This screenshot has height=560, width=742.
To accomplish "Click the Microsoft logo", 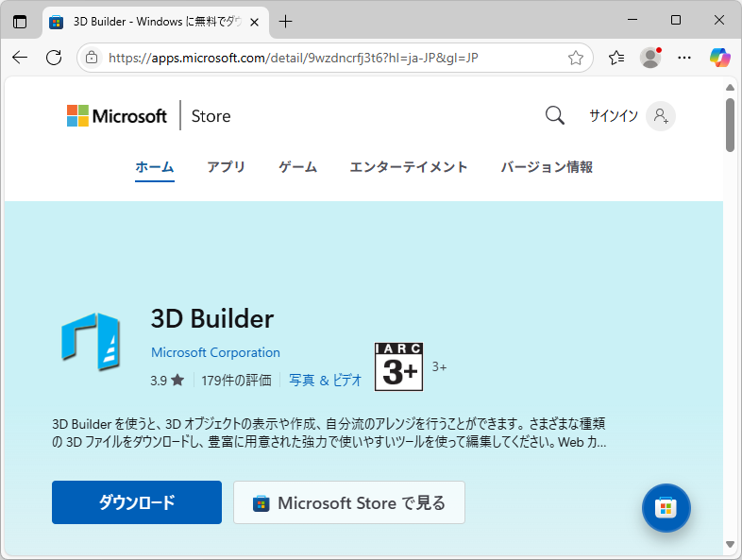I will [117, 116].
